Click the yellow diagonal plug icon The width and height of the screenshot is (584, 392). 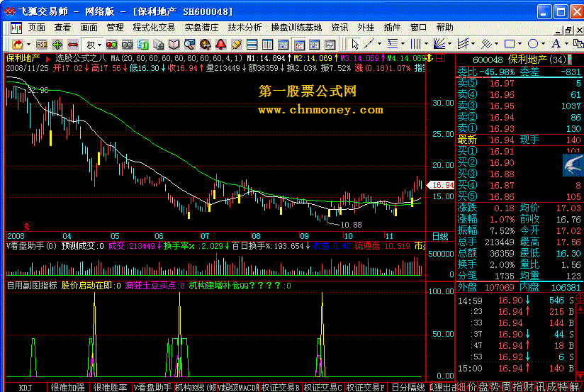pyautogui.click(x=237, y=45)
